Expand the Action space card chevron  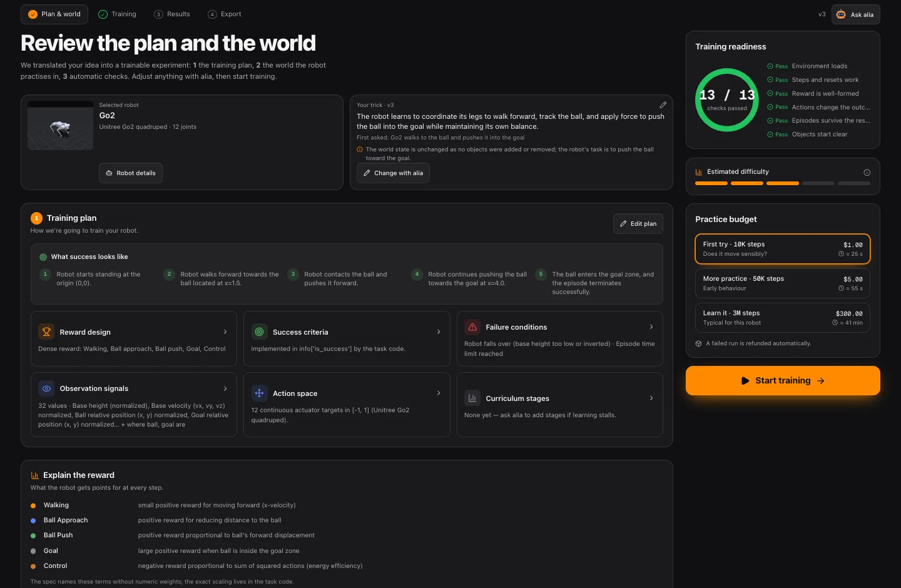pos(439,393)
